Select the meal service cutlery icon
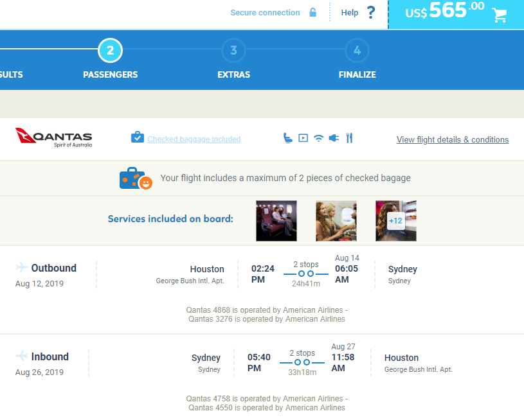 (349, 137)
